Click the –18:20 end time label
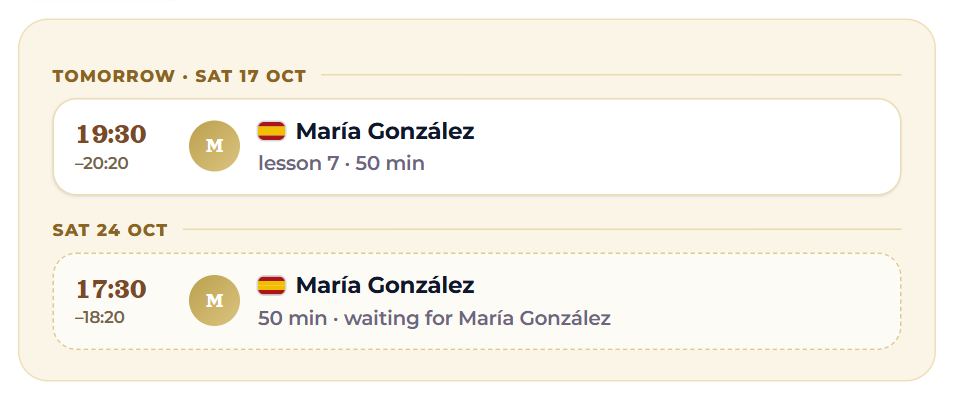954x399 pixels. coord(100,317)
